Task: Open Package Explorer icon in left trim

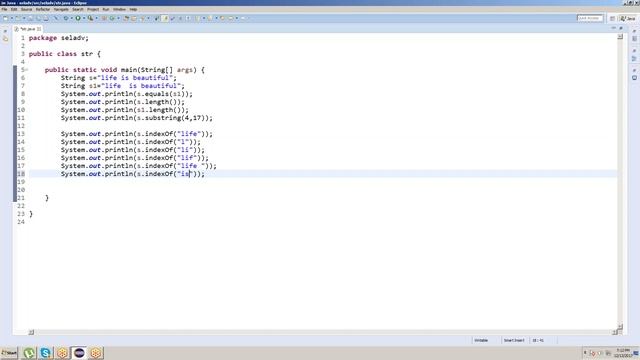Action: 5,39
